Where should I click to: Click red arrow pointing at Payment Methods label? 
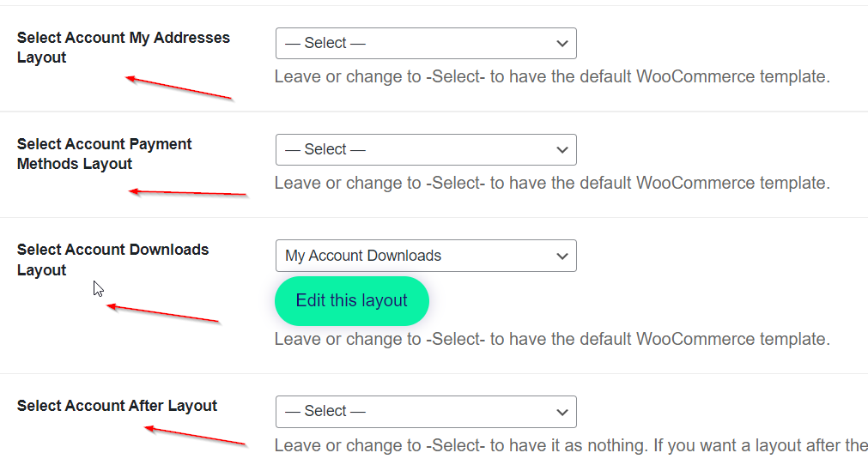(x=188, y=193)
